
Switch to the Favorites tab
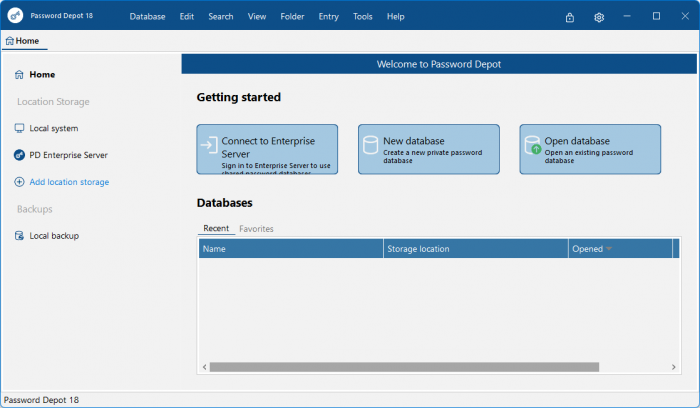256,229
